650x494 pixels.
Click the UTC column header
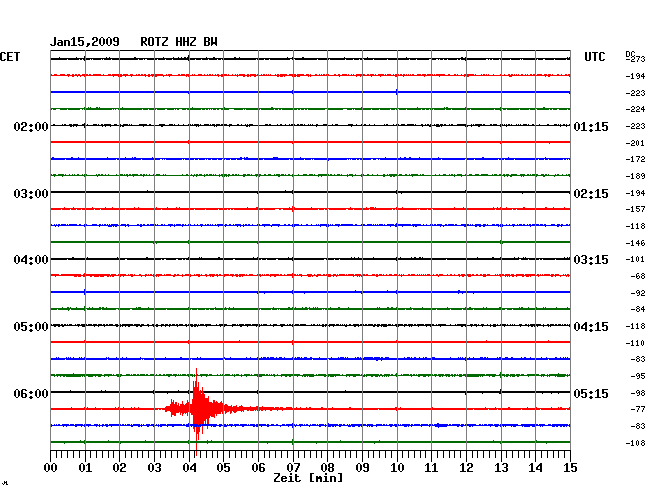(x=594, y=57)
